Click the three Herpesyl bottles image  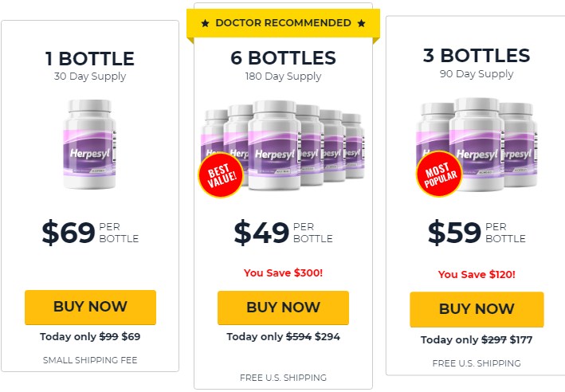477,145
